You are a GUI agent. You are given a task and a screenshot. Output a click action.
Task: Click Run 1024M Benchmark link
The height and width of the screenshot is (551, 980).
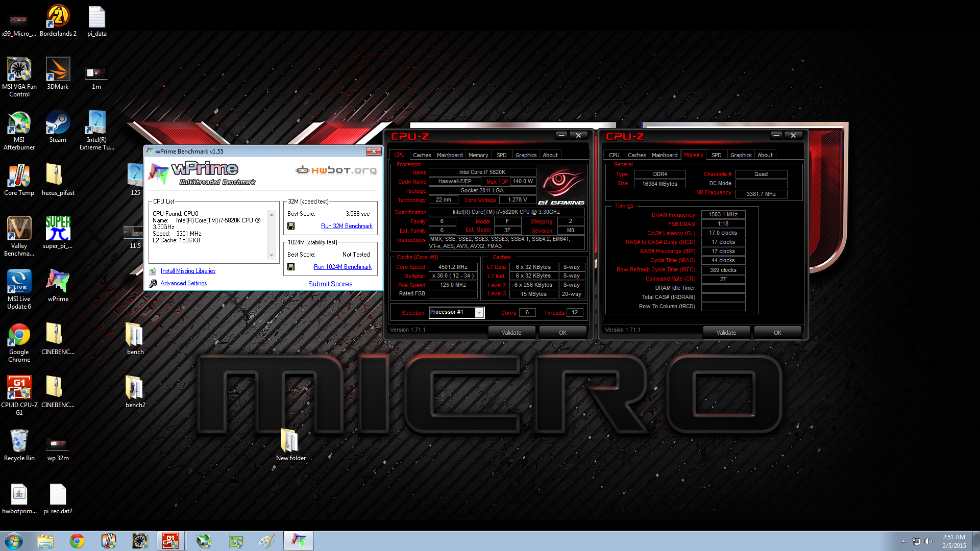click(x=342, y=267)
